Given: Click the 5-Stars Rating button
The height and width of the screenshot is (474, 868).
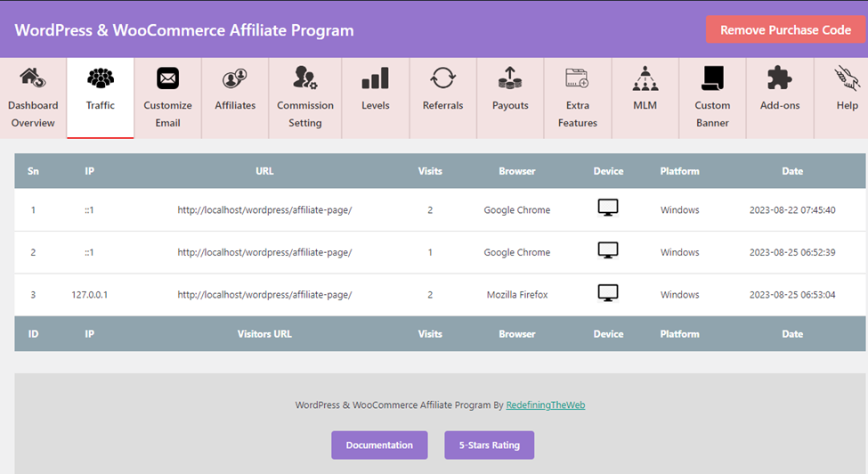Looking at the screenshot, I should [490, 445].
